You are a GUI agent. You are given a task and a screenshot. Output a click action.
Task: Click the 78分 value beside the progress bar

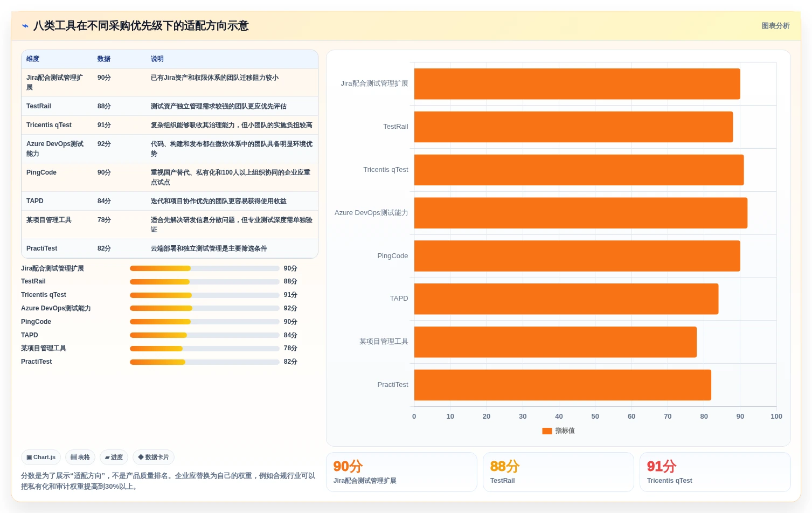pos(290,349)
